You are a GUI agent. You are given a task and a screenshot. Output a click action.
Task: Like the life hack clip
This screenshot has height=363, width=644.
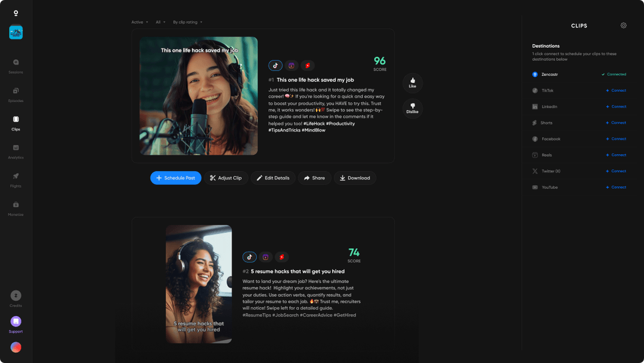(x=412, y=83)
